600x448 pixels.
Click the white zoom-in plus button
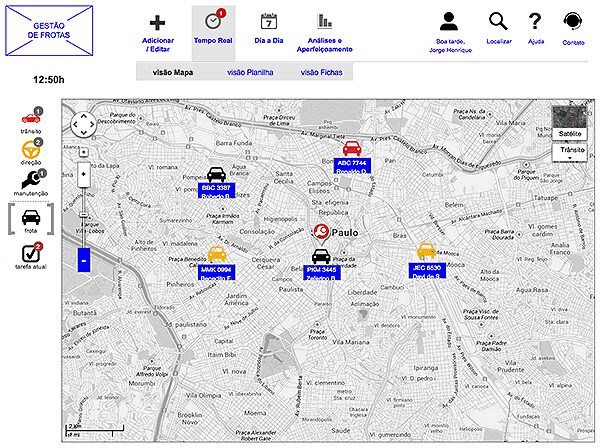84,174
